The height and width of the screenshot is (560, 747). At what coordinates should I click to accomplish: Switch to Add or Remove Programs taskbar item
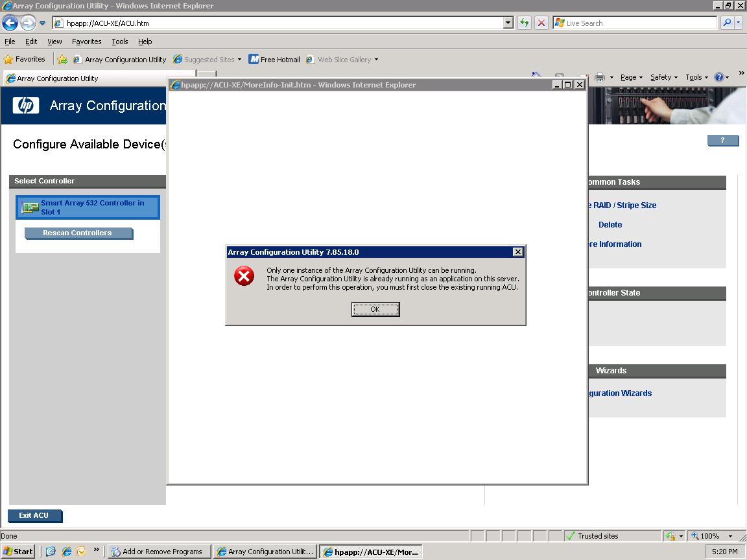pyautogui.click(x=160, y=552)
